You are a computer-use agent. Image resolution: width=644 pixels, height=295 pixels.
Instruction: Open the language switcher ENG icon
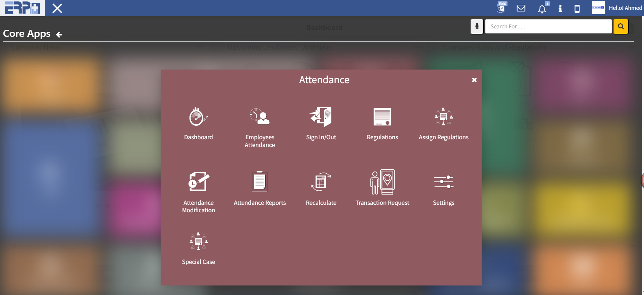(501, 8)
